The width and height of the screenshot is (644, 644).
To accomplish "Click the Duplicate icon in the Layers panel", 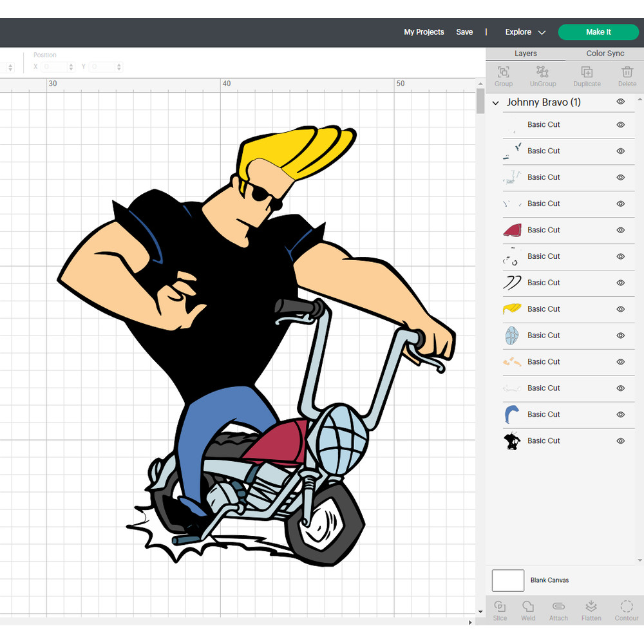I will (587, 75).
